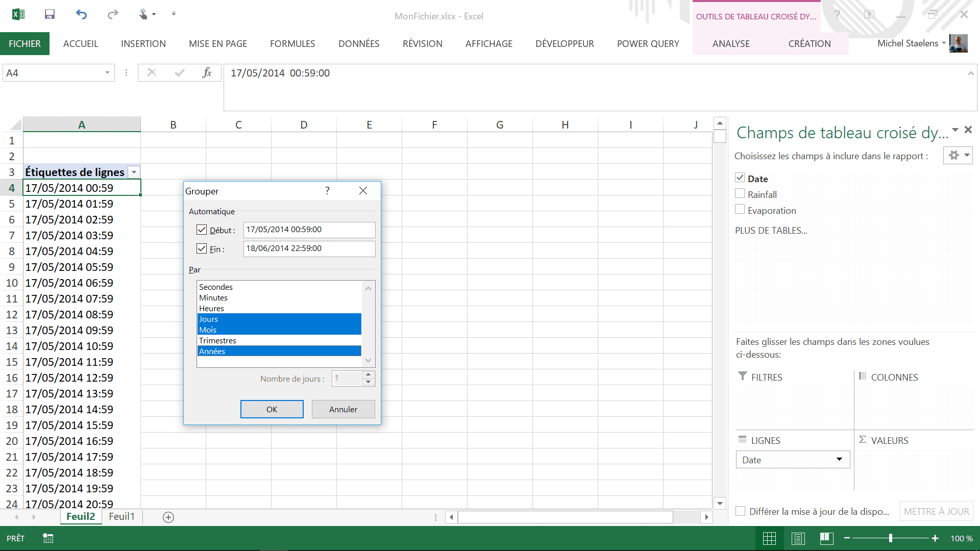Screen dimensions: 980x551
Task: Click the Save icon in quick access toolbar
Action: click(50, 14)
